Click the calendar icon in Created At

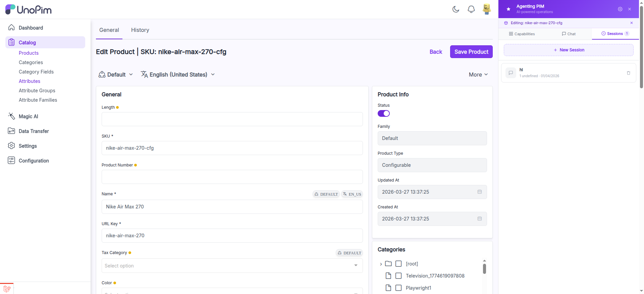click(x=480, y=219)
